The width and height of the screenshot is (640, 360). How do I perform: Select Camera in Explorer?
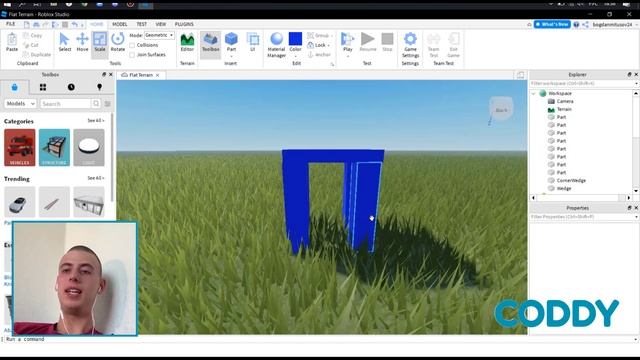[x=565, y=101]
